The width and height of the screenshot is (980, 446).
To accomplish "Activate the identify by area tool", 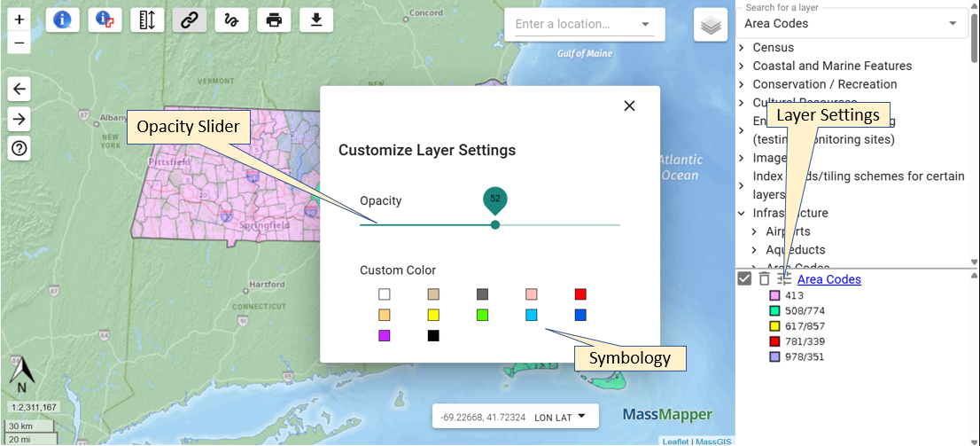I will coord(105,20).
